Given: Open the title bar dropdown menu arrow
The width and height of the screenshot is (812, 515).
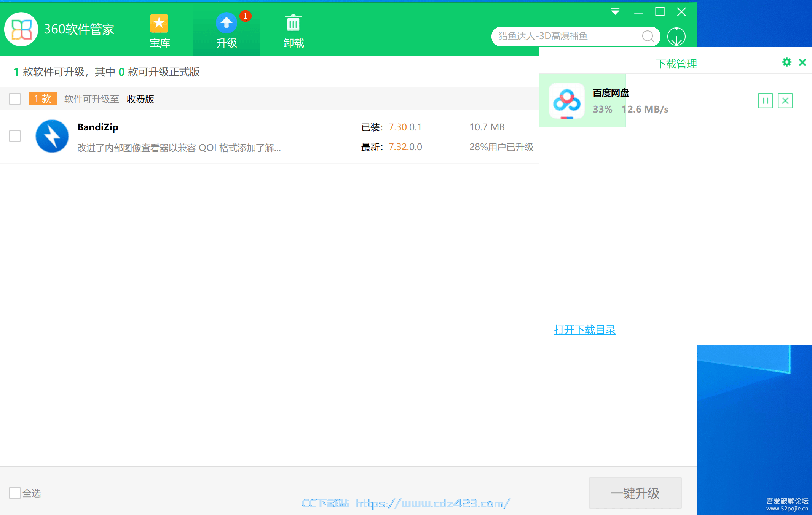Looking at the screenshot, I should 615,12.
